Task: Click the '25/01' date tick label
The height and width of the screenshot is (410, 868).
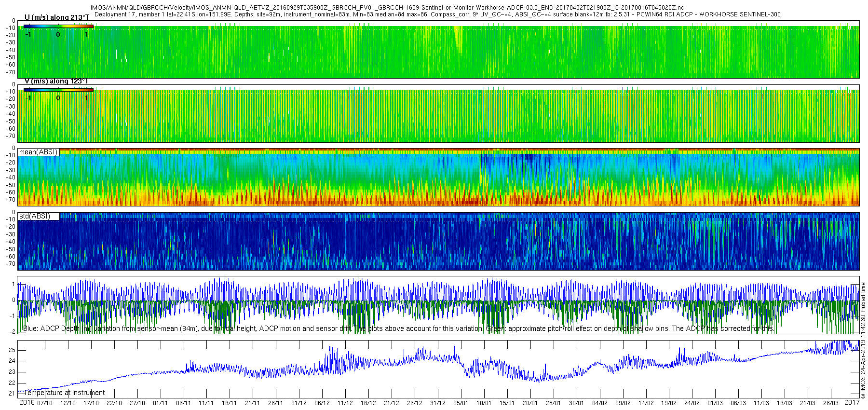Action: click(554, 403)
